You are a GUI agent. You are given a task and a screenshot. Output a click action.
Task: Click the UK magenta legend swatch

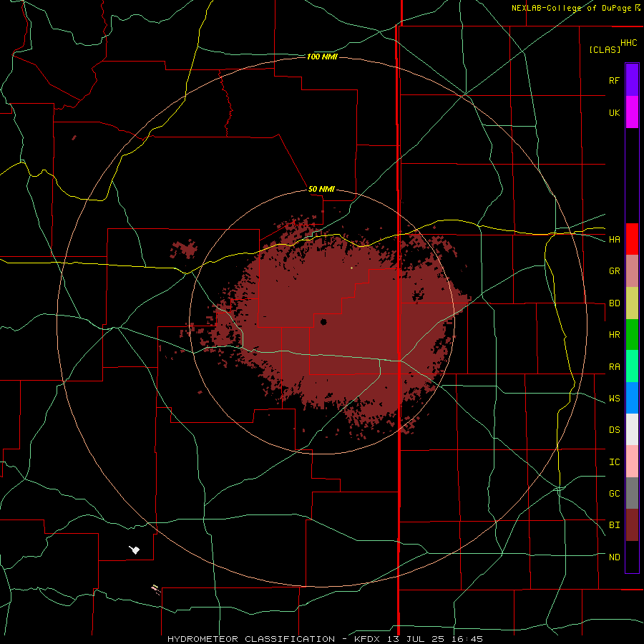click(632, 112)
